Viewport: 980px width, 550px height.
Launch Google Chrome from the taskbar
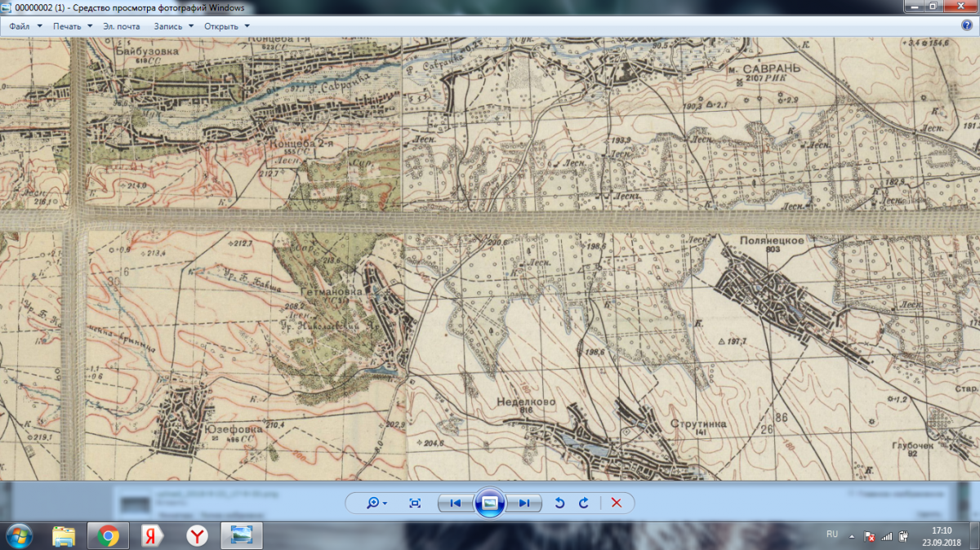[x=108, y=535]
